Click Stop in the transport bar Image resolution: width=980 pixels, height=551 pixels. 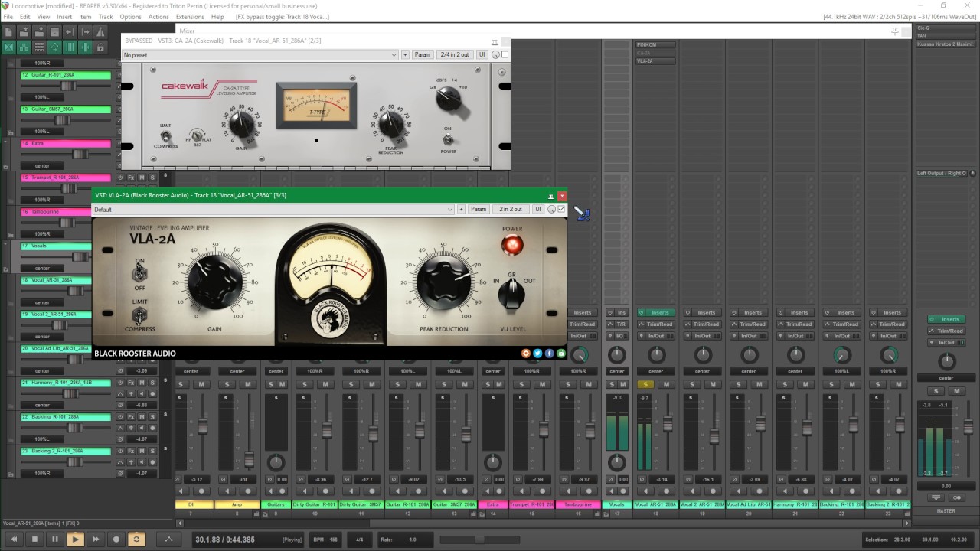pos(34,540)
